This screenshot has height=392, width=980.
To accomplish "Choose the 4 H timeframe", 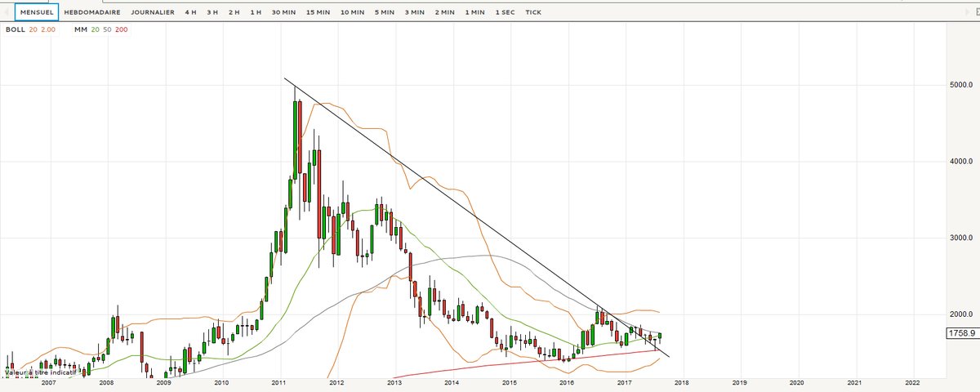I will click(x=190, y=13).
